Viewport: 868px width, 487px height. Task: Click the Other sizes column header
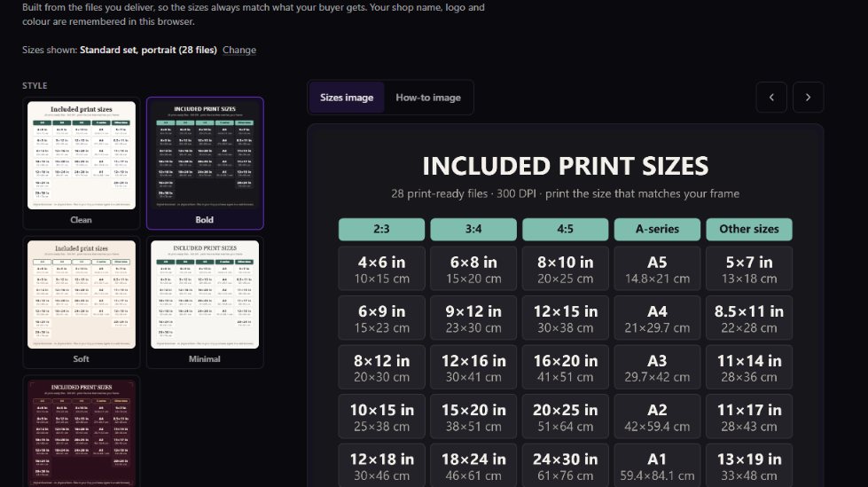749,230
